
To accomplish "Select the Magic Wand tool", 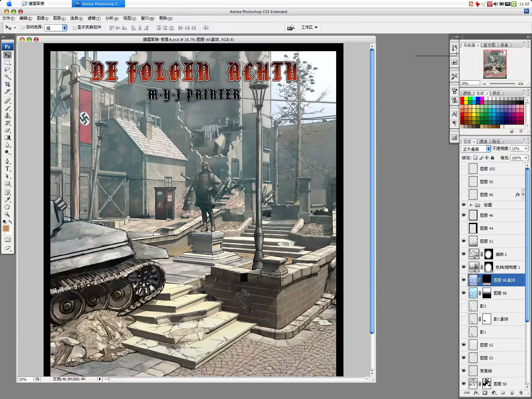I will (7, 77).
